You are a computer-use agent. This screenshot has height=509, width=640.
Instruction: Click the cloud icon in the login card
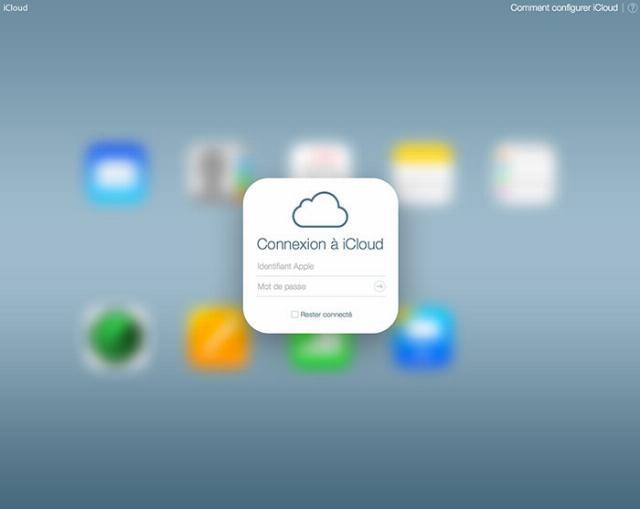[320, 209]
